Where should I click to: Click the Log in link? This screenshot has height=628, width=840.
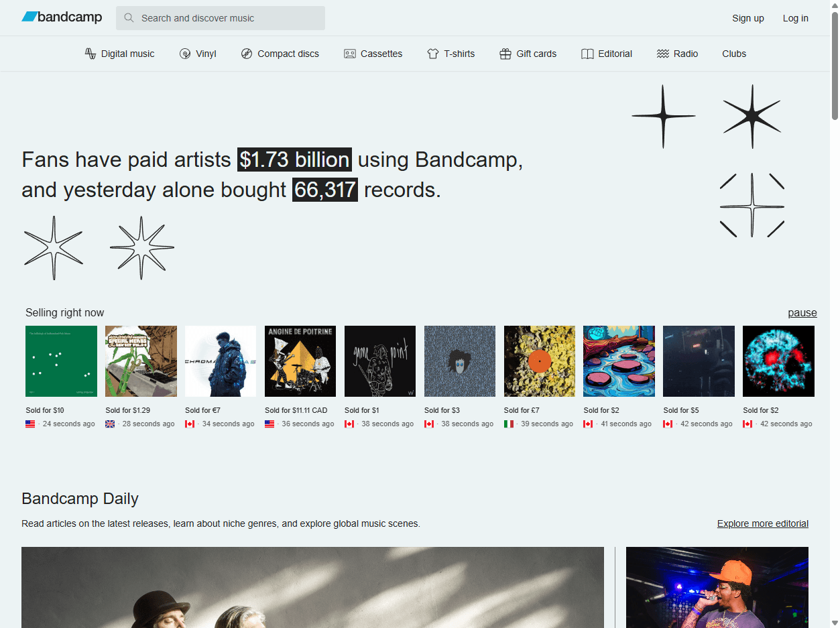pos(796,18)
